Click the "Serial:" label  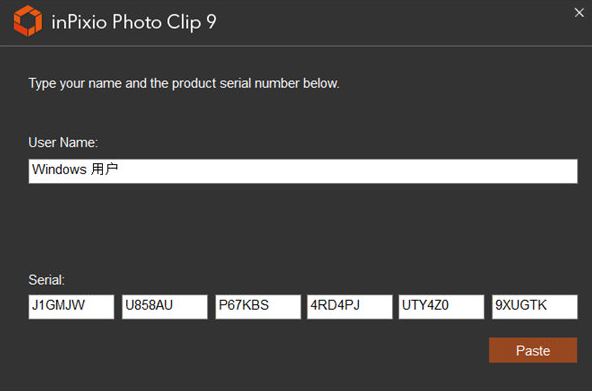pos(46,280)
